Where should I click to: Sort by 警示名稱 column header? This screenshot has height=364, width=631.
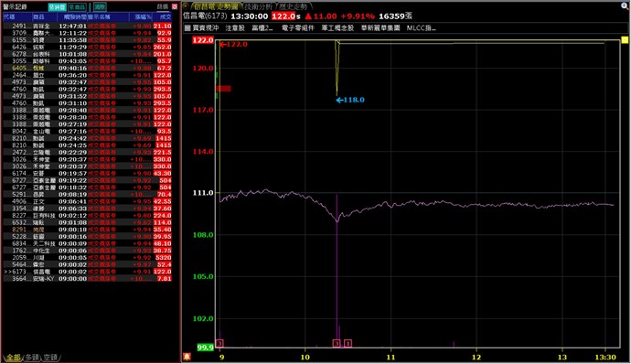tap(108, 16)
